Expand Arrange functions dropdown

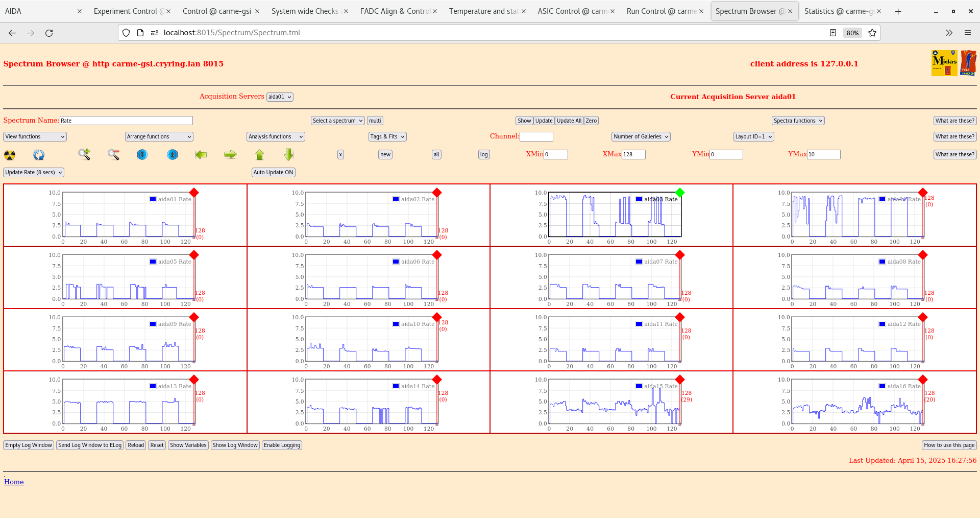[x=159, y=136]
